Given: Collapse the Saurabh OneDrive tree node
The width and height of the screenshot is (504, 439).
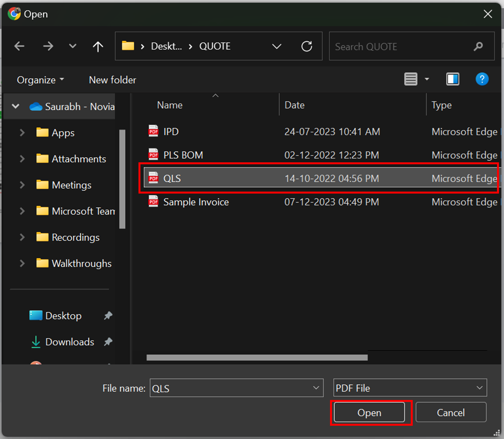Looking at the screenshot, I should pos(16,106).
